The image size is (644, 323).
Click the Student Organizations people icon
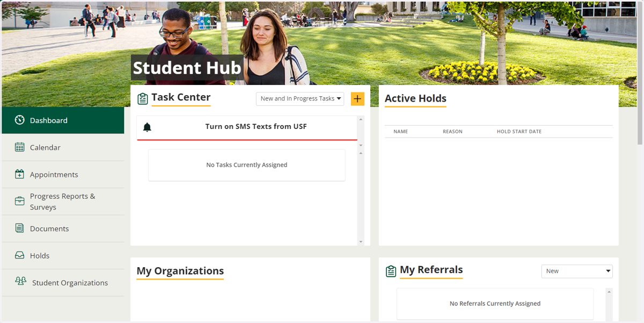pyautogui.click(x=21, y=281)
